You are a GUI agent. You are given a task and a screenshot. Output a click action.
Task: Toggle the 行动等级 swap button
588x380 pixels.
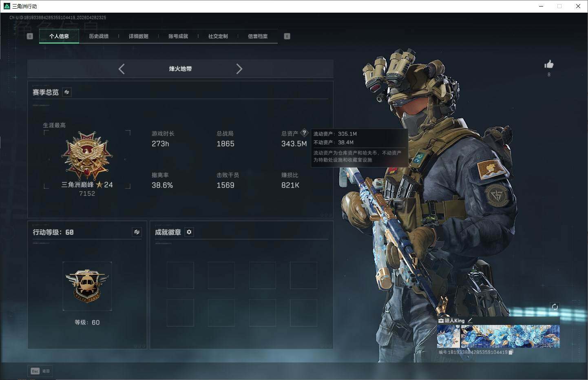(137, 232)
